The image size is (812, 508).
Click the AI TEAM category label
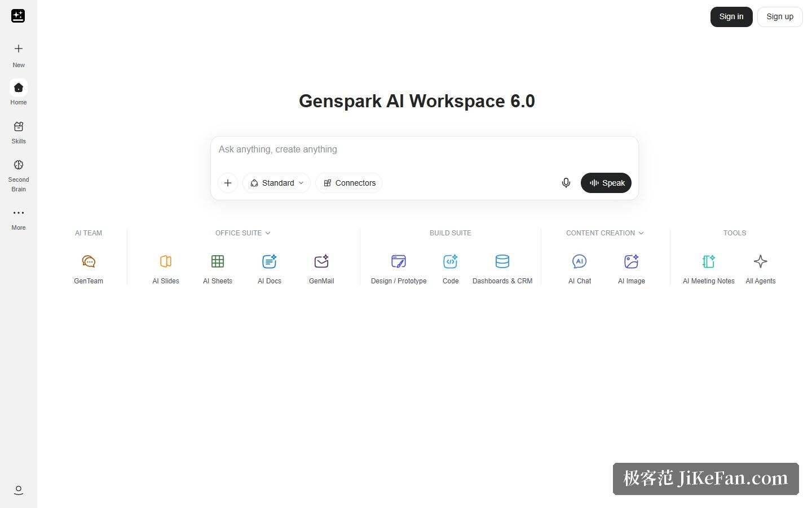(89, 233)
